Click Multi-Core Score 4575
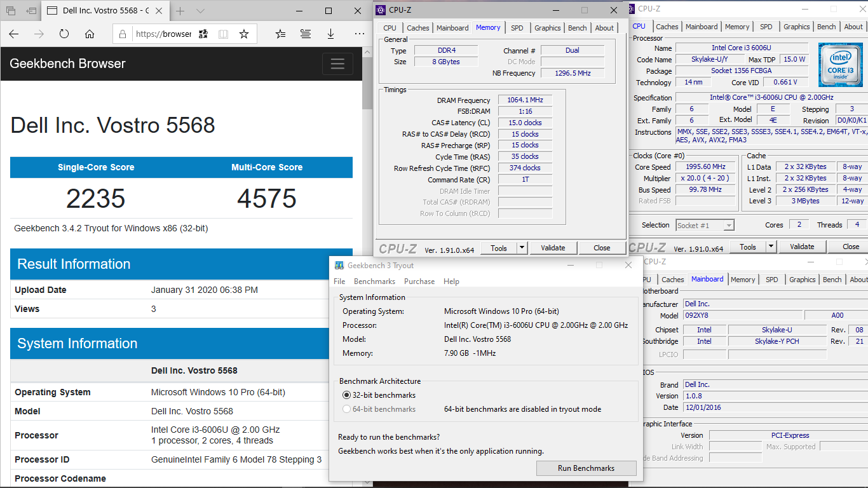This screenshot has height=488, width=868. [x=267, y=199]
